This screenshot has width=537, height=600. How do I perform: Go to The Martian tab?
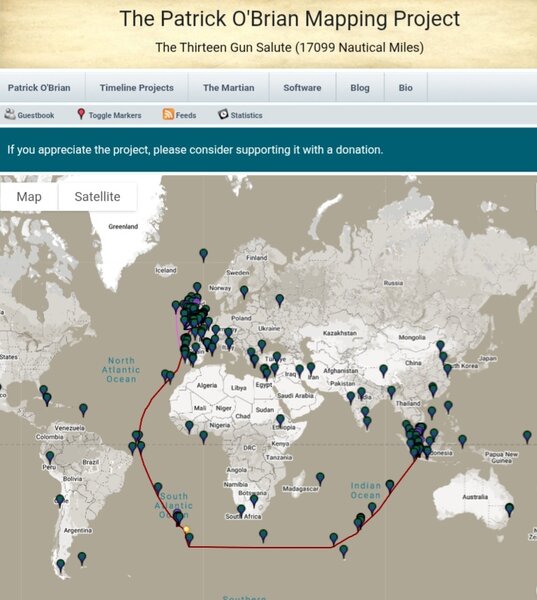point(229,88)
